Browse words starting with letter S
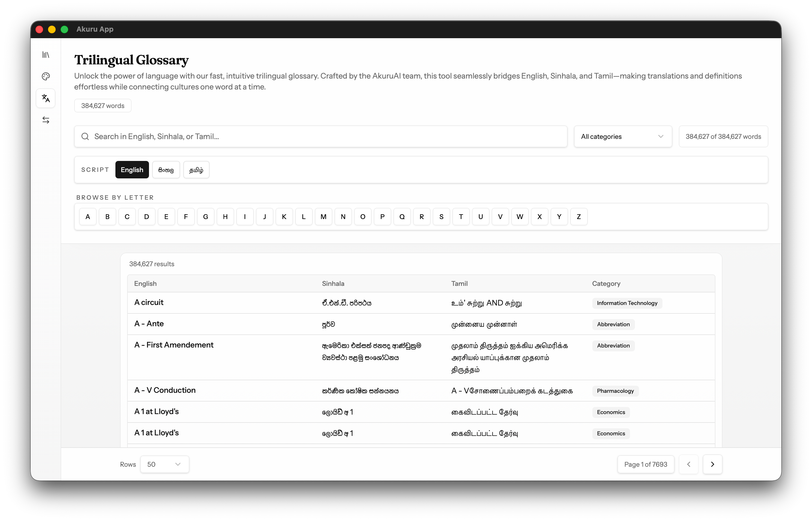This screenshot has height=521, width=812. (x=441, y=217)
